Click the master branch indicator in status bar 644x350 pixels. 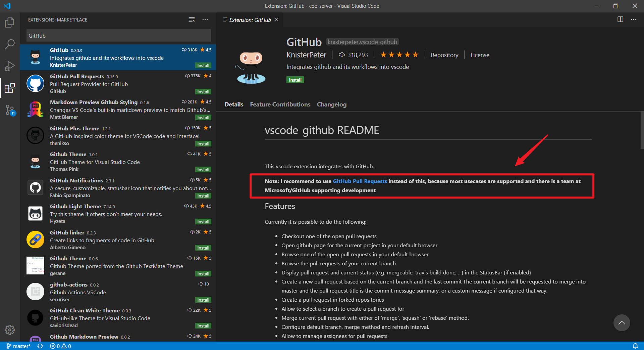[18, 346]
